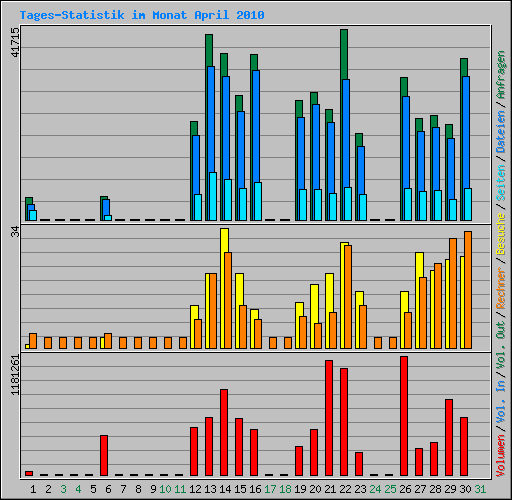
Task: Click day label 9 on the x-axis
Action: (153, 489)
